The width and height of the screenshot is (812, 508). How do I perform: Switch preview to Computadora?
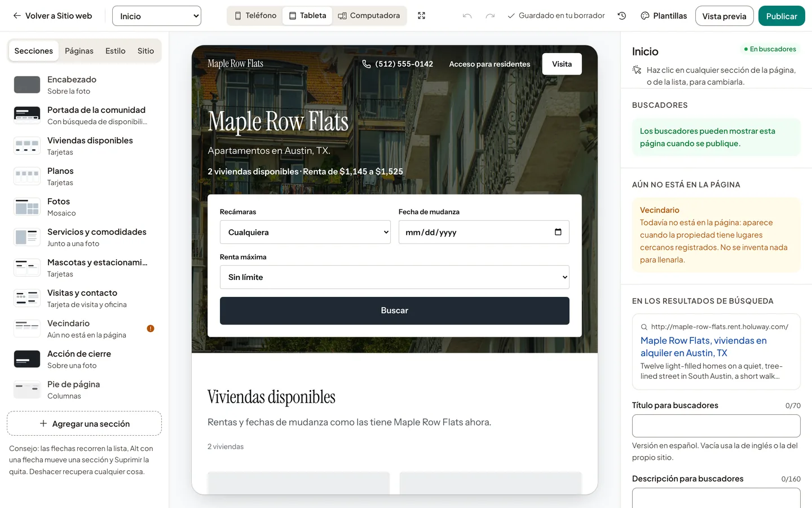(x=369, y=16)
